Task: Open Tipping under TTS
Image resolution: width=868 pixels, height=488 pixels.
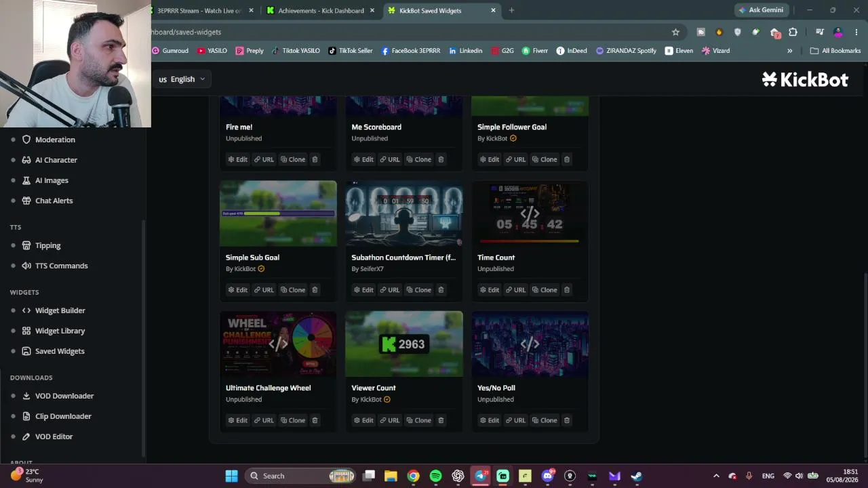Action: point(47,245)
